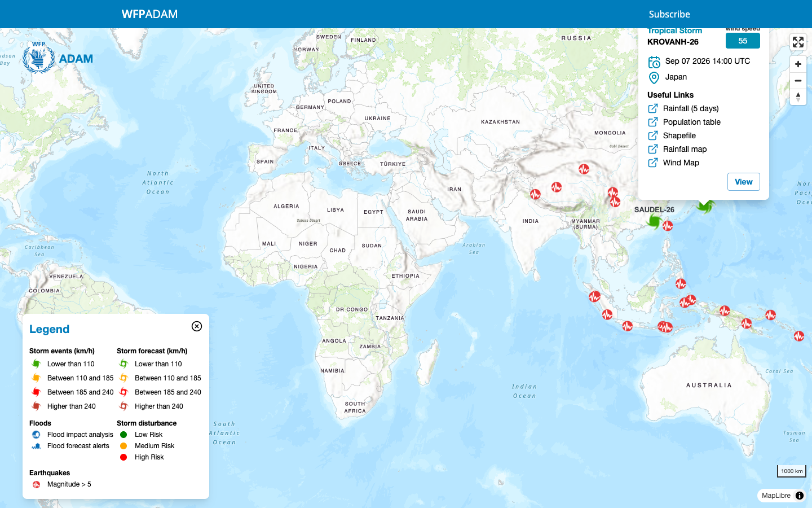Open the Rainfall (5 days) link
This screenshot has height=508, width=812.
pos(691,108)
